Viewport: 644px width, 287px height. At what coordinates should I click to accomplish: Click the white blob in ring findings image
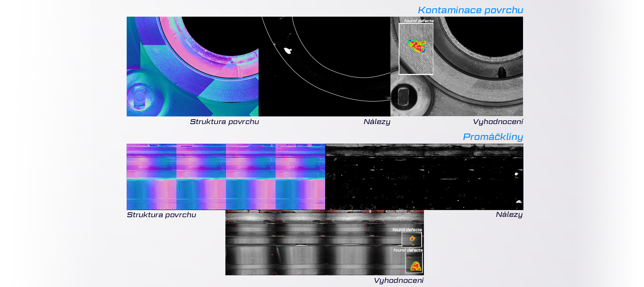click(x=288, y=50)
